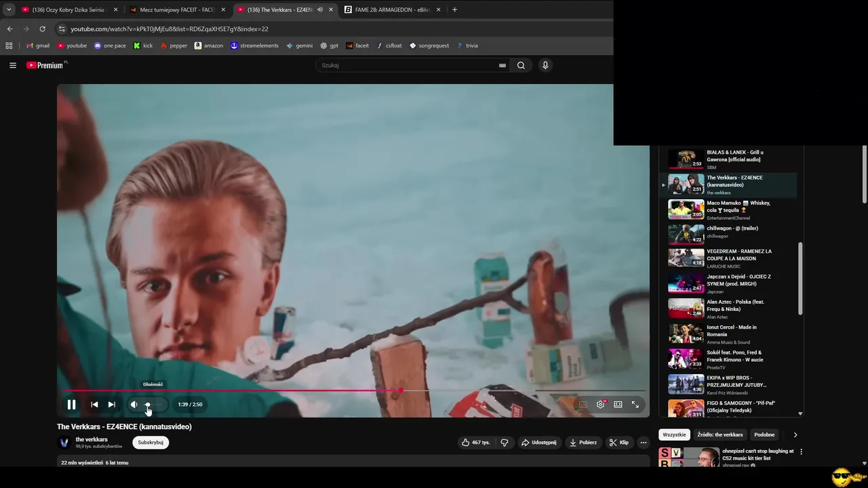This screenshot has height=488, width=868.
Task: Open the YouTube hamburger guide menu
Action: [x=13, y=66]
